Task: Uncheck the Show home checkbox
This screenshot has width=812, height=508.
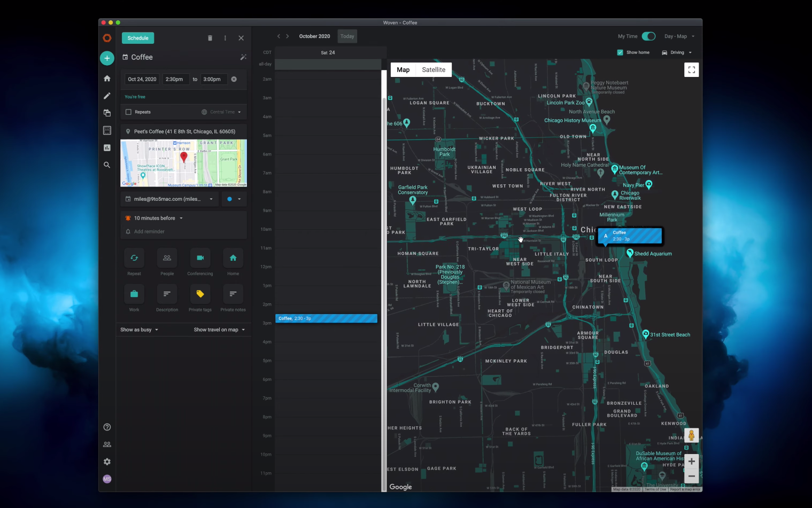Action: coord(620,52)
